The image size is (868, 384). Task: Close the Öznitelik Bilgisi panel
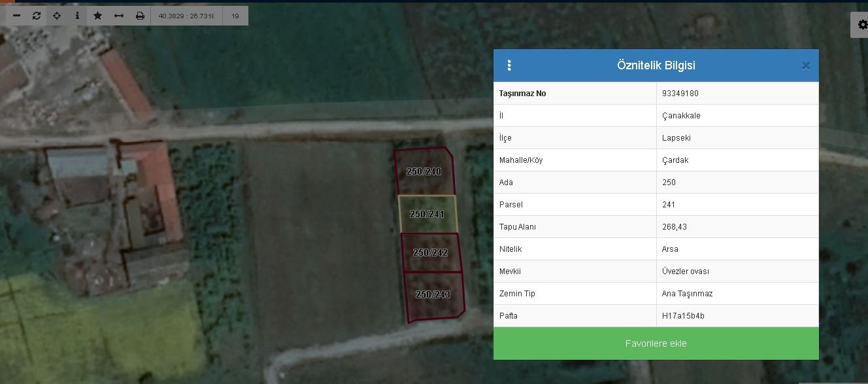coord(805,65)
